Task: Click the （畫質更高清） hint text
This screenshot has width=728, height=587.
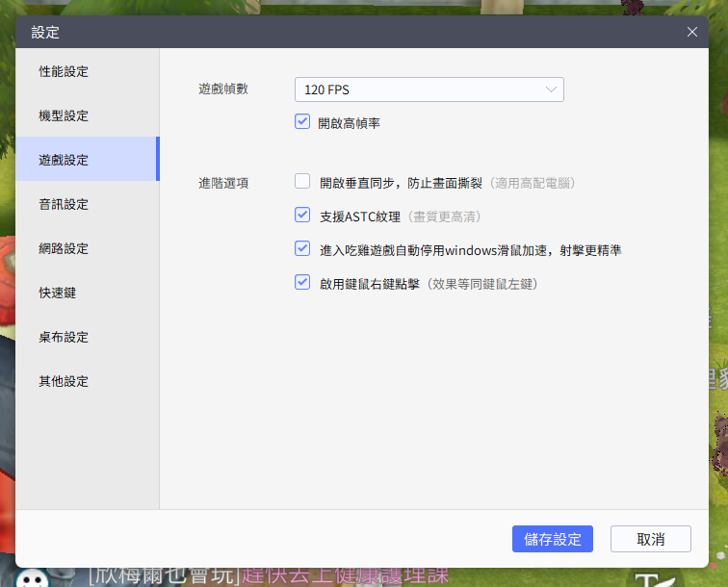Action: [x=444, y=217]
